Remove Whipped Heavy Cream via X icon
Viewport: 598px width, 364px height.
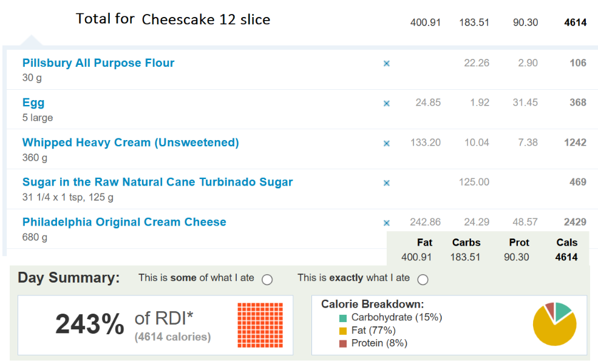click(386, 144)
